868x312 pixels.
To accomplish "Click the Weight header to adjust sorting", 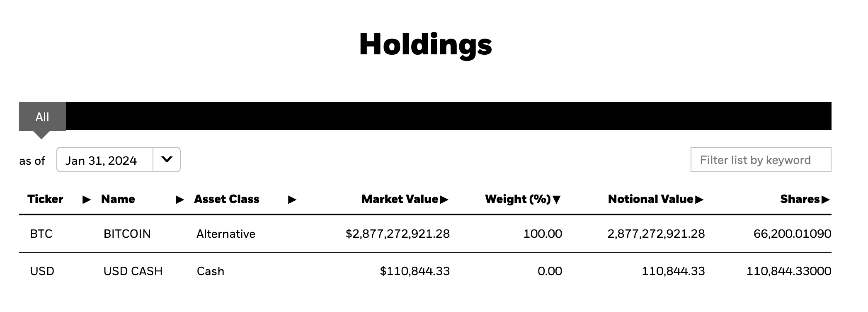I will (517, 200).
